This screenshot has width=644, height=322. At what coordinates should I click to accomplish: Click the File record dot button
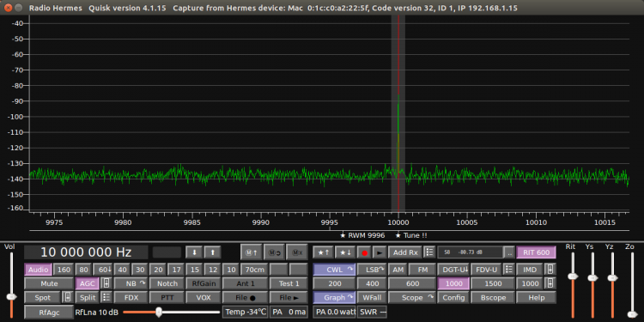click(246, 298)
